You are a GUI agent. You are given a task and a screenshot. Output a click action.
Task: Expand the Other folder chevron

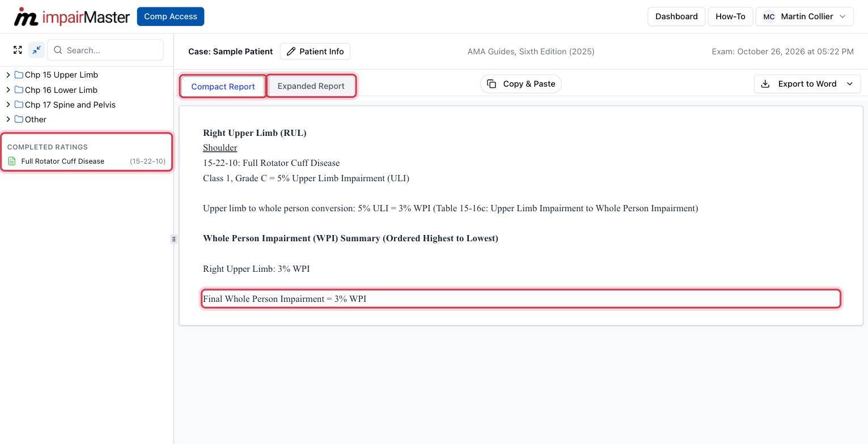tap(8, 119)
